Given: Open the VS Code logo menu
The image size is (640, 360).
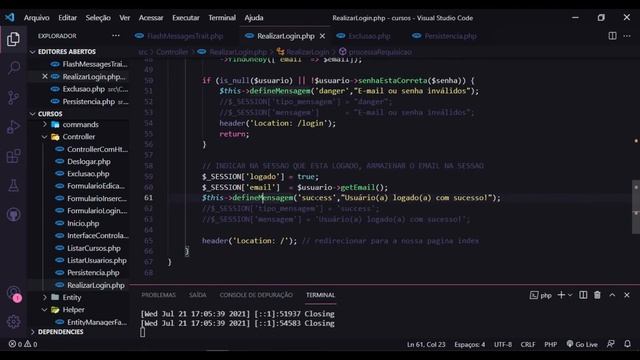Looking at the screenshot, I should coord(10,18).
